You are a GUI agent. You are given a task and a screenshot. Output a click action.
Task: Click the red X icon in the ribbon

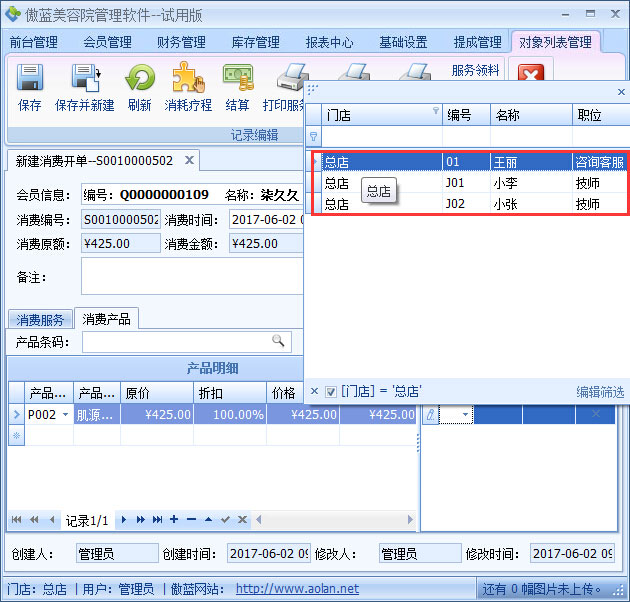click(532, 76)
